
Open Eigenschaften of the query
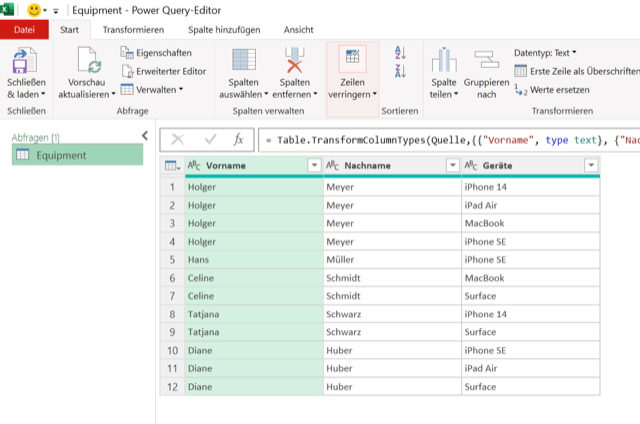[156, 53]
